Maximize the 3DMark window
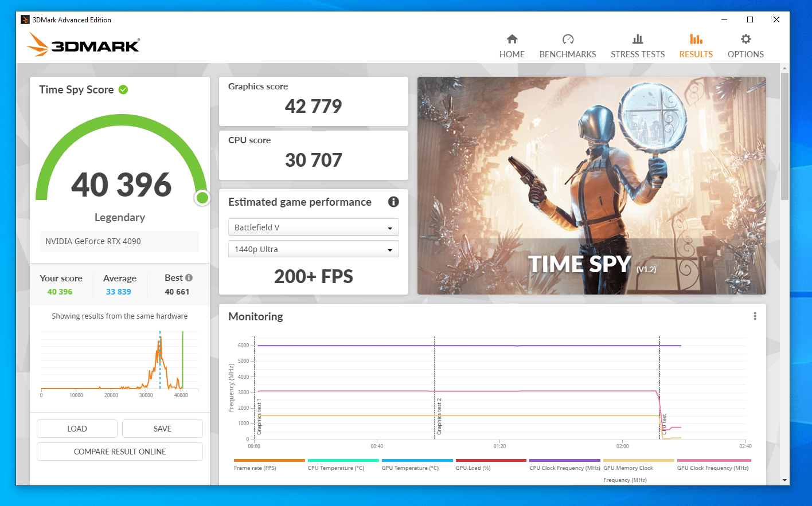Image resolution: width=812 pixels, height=506 pixels. (750, 19)
